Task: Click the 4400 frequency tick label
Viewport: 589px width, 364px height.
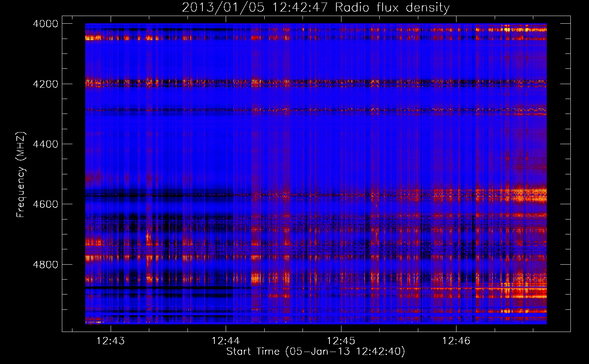Action: pyautogui.click(x=46, y=144)
